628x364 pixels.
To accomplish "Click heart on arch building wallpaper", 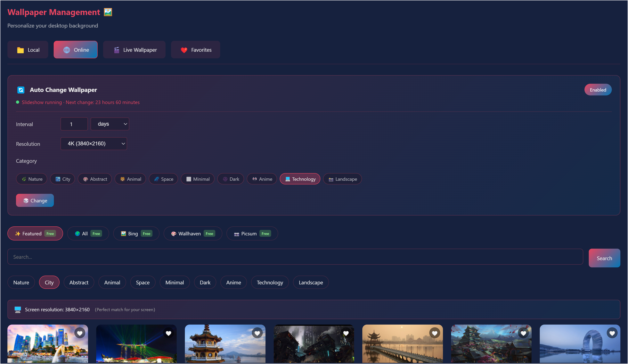I will tap(612, 333).
